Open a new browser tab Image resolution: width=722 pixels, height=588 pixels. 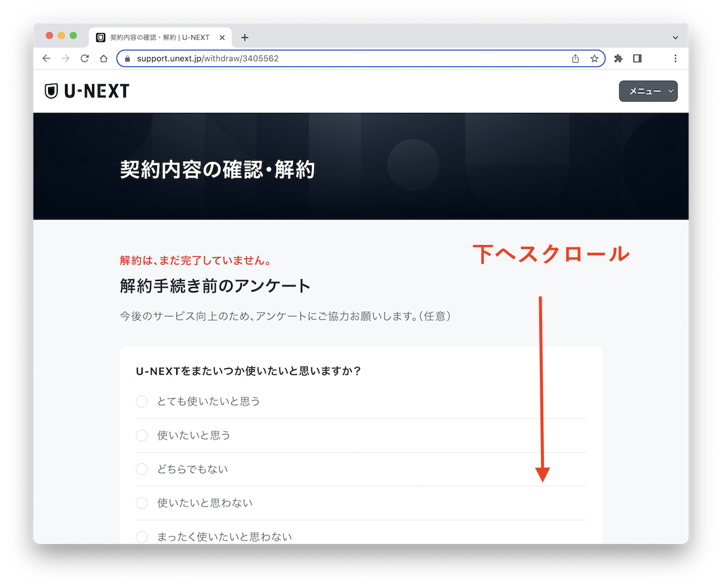pos(244,37)
